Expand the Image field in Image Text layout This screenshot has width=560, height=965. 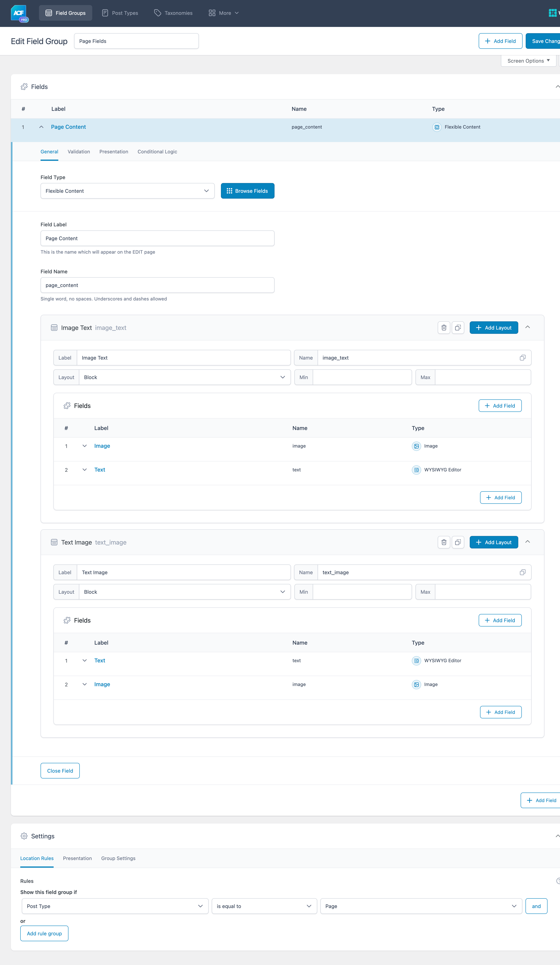[85, 446]
